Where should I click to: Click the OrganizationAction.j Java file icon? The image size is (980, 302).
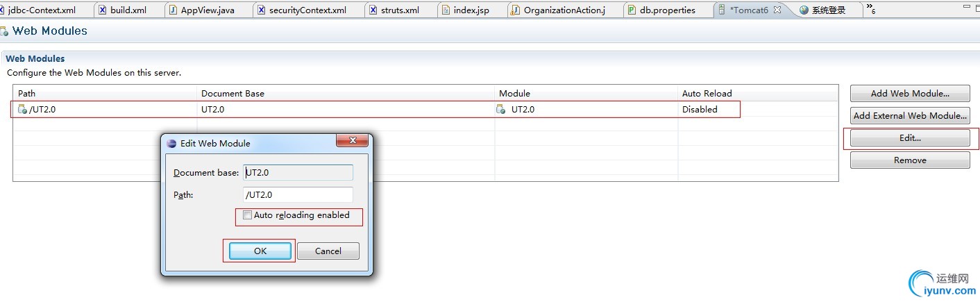pos(516,10)
